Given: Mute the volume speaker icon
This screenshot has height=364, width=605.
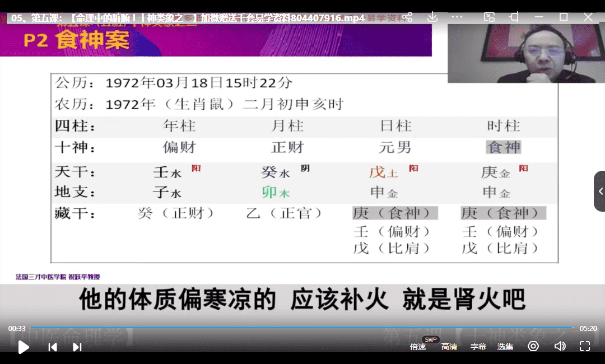Looking at the screenshot, I should click(x=560, y=347).
